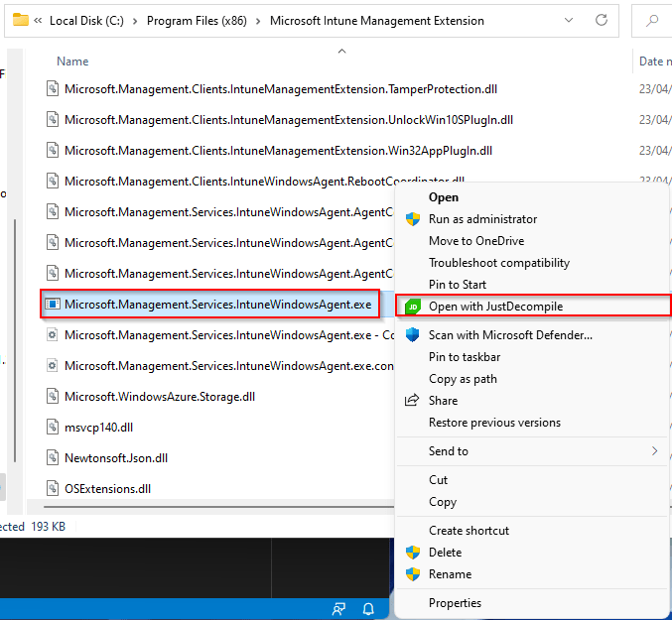
Task: Click the Share icon in context menu
Action: tap(412, 401)
